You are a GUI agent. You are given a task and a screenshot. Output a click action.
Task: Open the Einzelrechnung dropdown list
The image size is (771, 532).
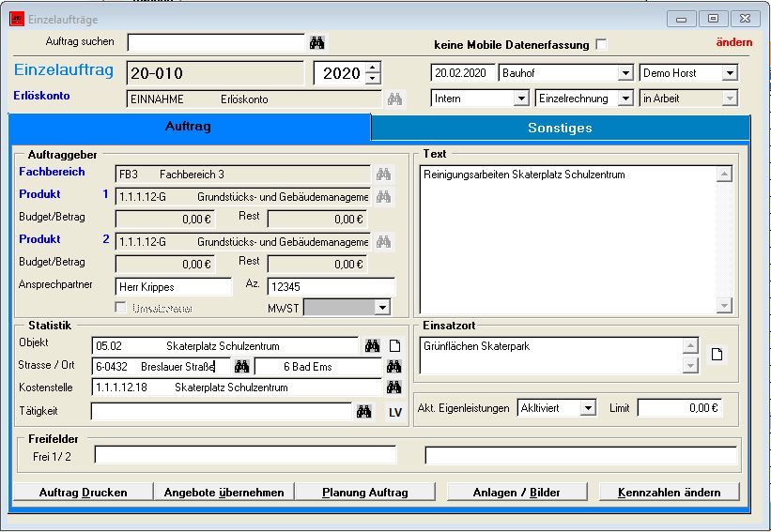coord(625,99)
